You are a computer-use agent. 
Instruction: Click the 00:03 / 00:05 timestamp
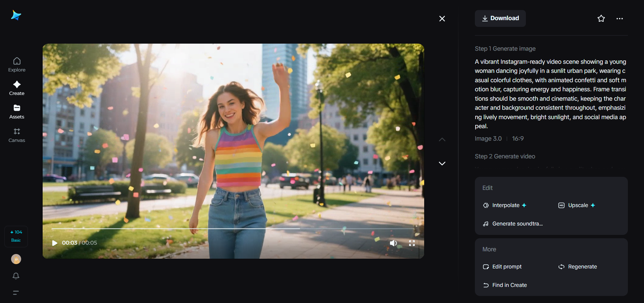[x=80, y=243]
